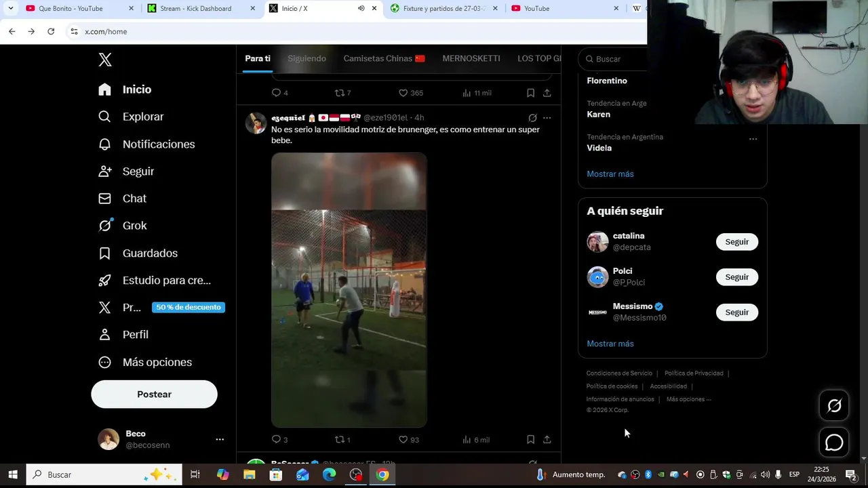Open Chrome tab search dropdown arrow

pyautogui.click(x=10, y=8)
